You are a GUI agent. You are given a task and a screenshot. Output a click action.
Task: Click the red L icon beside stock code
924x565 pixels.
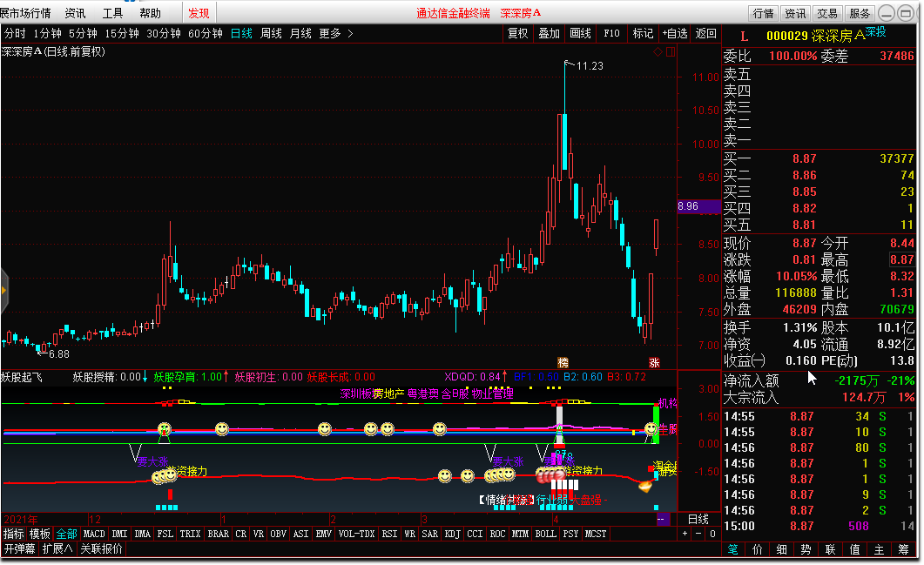[744, 37]
